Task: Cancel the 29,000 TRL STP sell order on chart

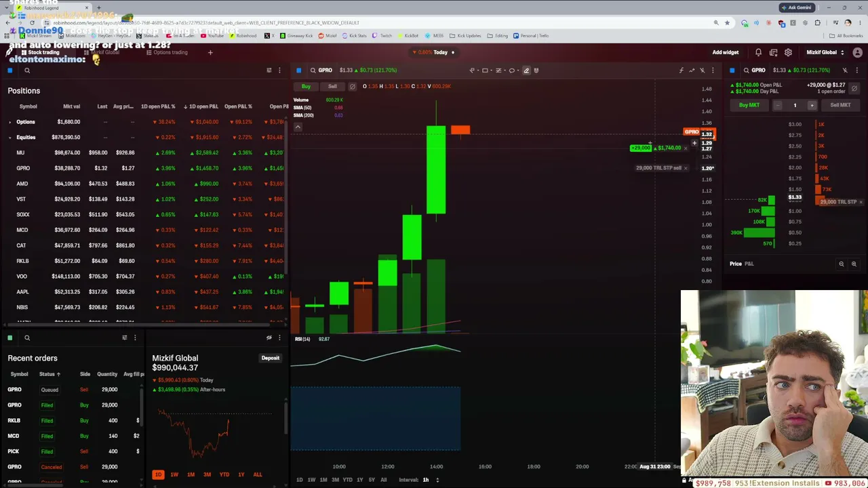Action: tap(685, 168)
